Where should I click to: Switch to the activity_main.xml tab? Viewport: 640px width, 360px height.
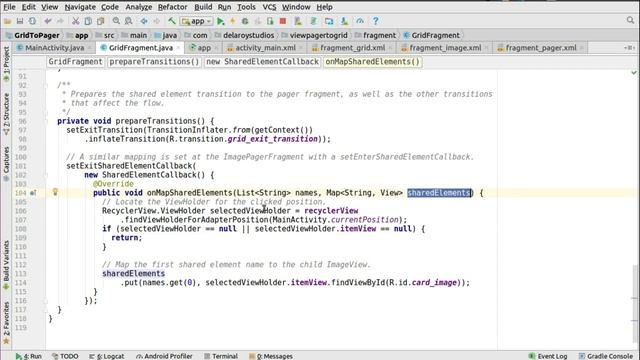[265, 48]
